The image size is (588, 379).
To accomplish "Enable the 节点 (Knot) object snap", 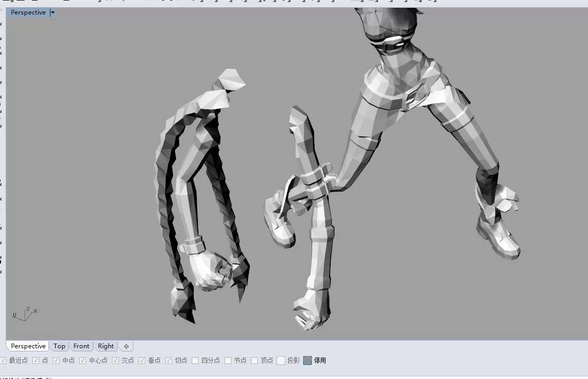I will 228,360.
